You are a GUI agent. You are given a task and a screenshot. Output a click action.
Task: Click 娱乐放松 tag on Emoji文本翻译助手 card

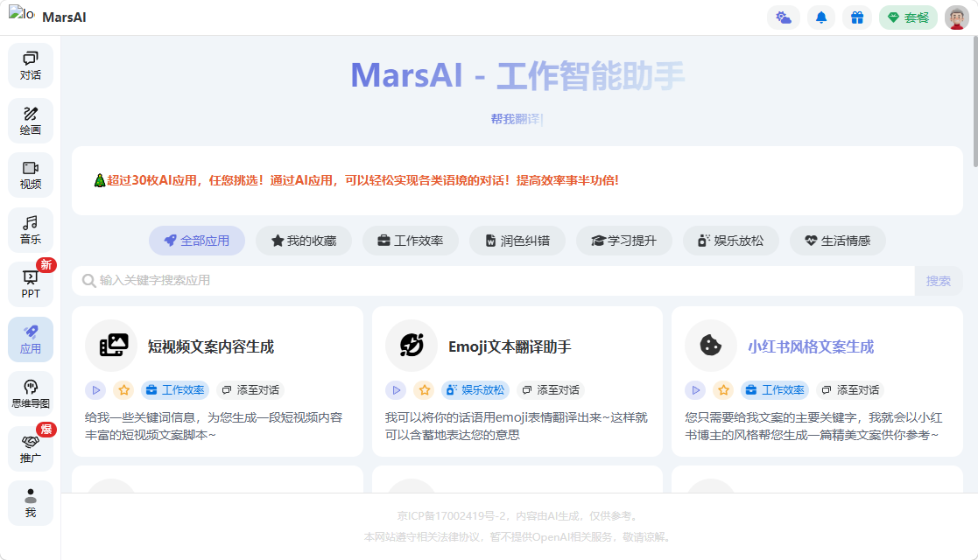pos(475,390)
